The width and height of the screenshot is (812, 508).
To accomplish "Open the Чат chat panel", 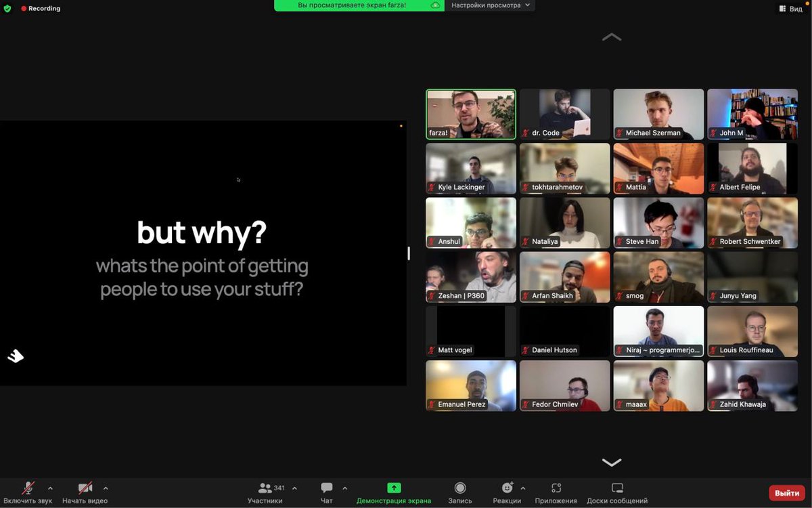I will [327, 492].
